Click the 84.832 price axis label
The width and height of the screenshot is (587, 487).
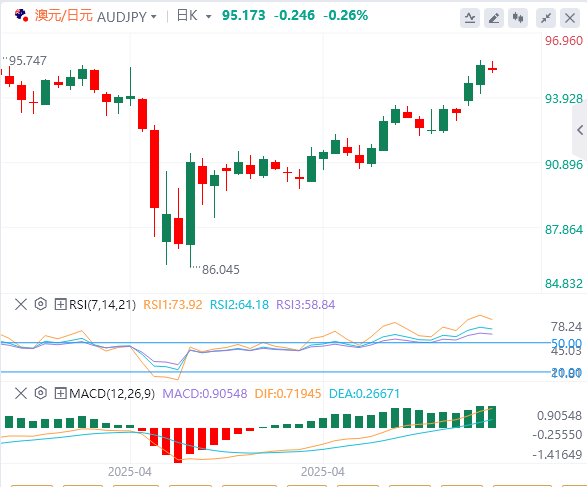click(564, 284)
